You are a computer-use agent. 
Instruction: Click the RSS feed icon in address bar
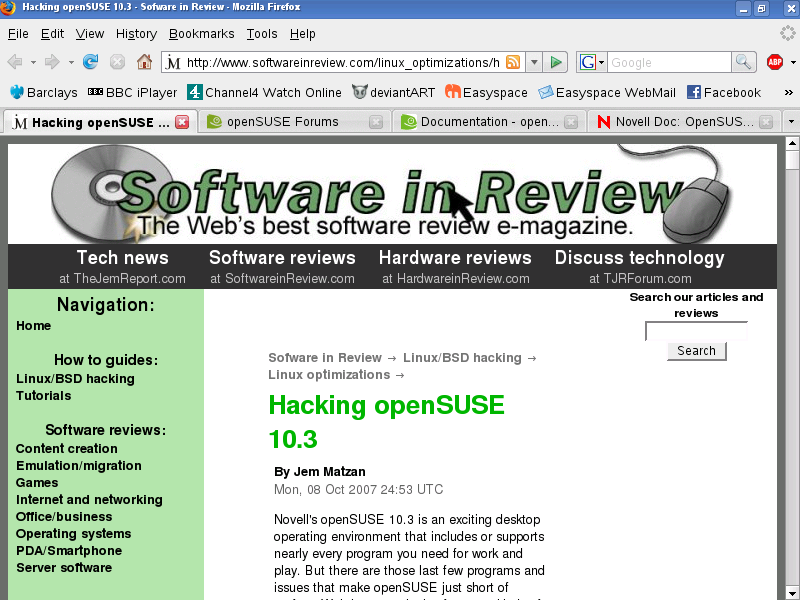point(513,62)
